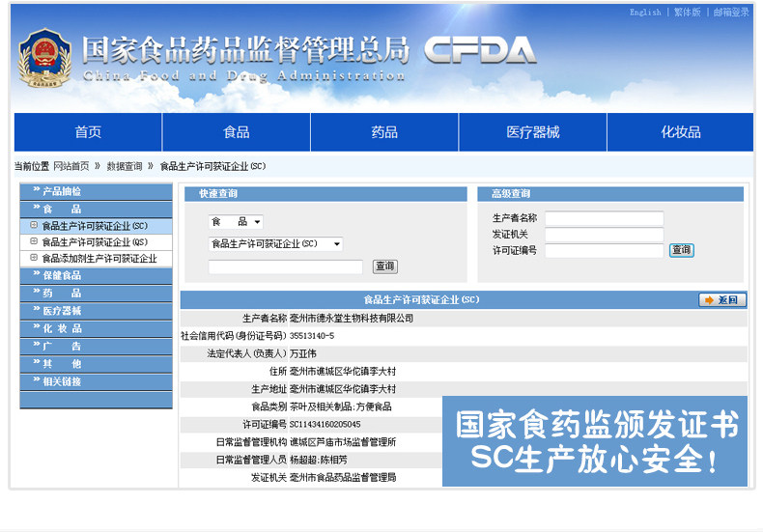Open the 首页 navigation tab
Screen dimensions: 763x532
pos(88,131)
